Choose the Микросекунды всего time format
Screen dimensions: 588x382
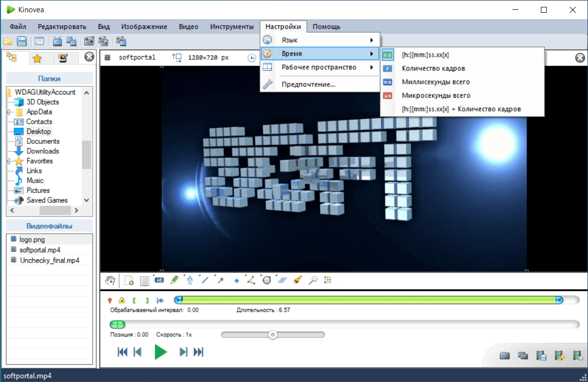pos(462,95)
